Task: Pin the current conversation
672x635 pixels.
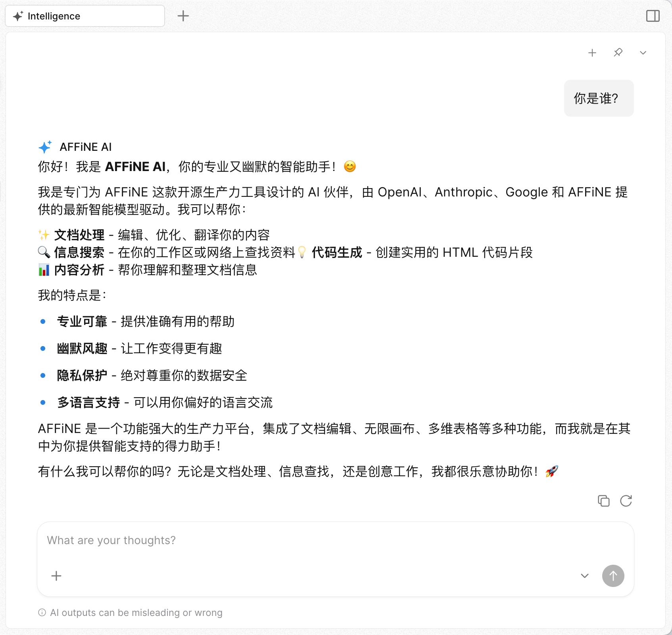Action: coord(618,52)
